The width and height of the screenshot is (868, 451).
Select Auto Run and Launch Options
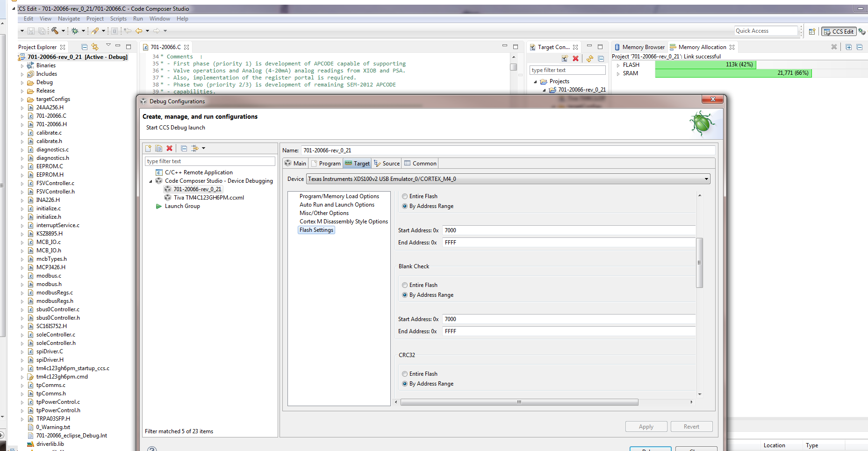click(337, 205)
